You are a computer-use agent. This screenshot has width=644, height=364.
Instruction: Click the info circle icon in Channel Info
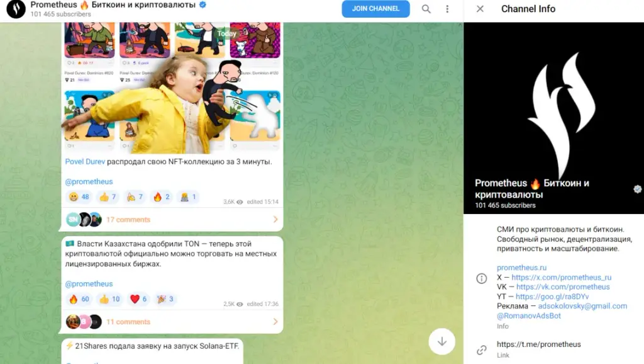point(481,278)
